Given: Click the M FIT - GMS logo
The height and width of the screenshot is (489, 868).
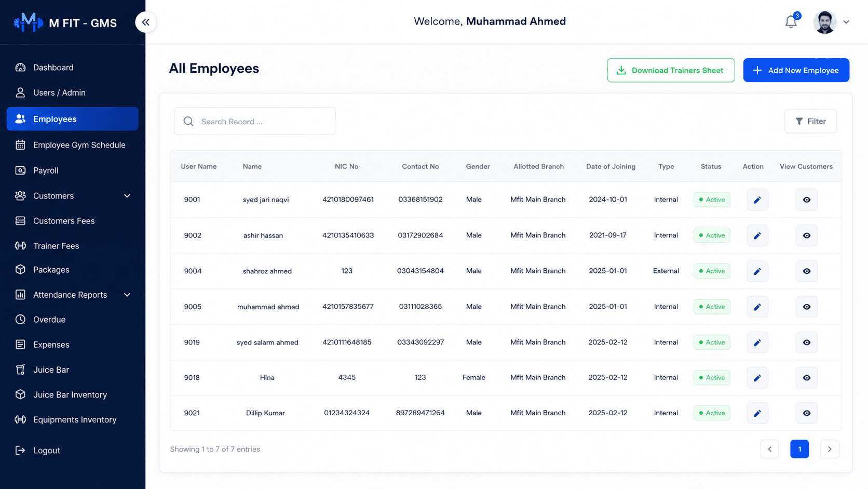Looking at the screenshot, I should click(65, 22).
